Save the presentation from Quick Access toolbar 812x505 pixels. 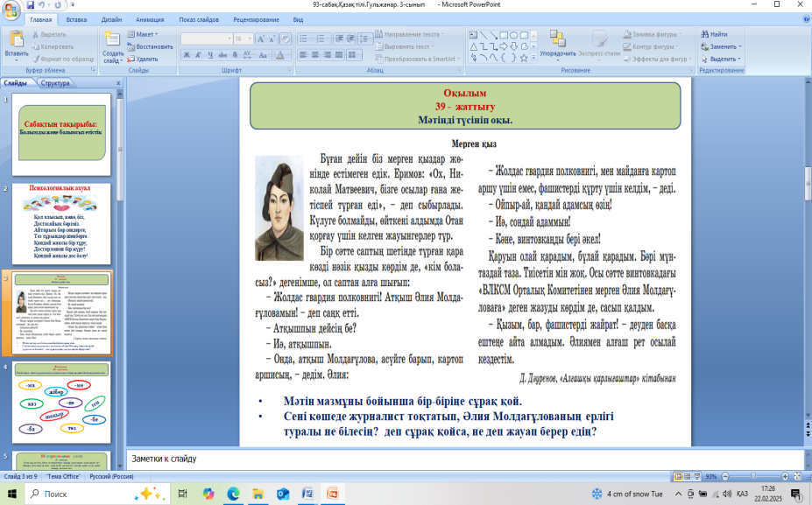click(x=31, y=4)
